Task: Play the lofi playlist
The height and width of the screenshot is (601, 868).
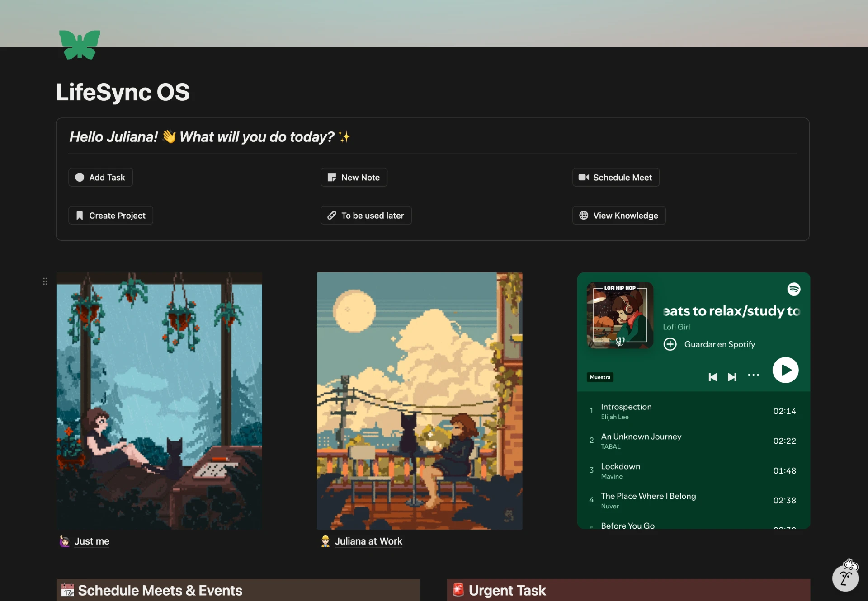Action: pyautogui.click(x=785, y=370)
